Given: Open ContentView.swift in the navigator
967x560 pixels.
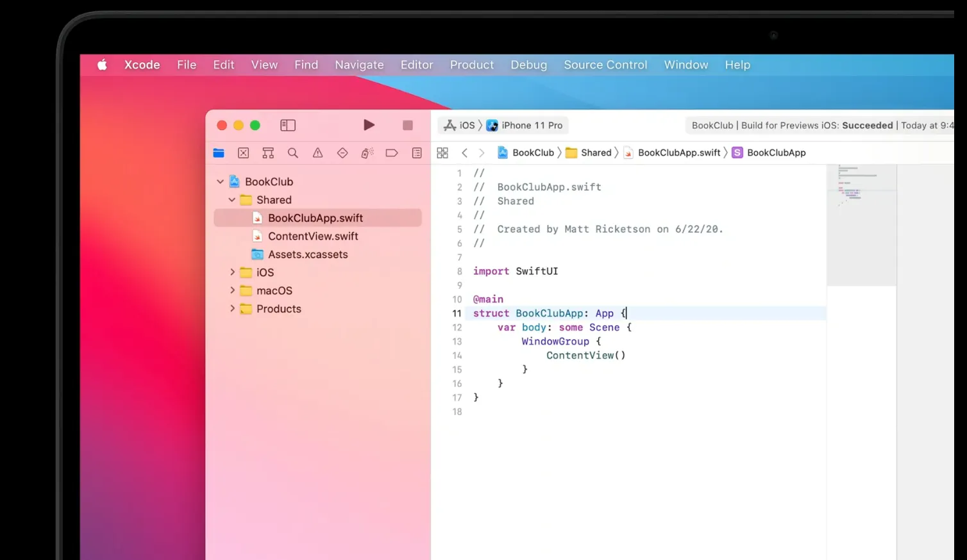Looking at the screenshot, I should [318, 236].
